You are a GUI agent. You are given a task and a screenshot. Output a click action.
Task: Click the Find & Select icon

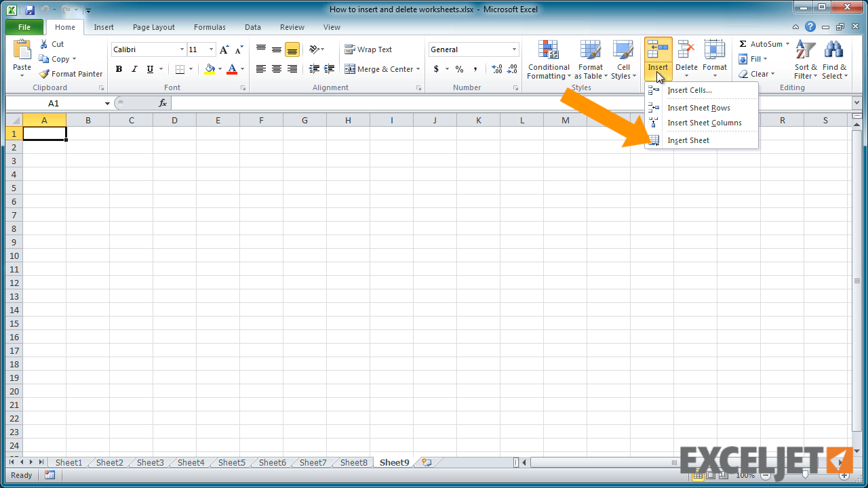(x=833, y=50)
